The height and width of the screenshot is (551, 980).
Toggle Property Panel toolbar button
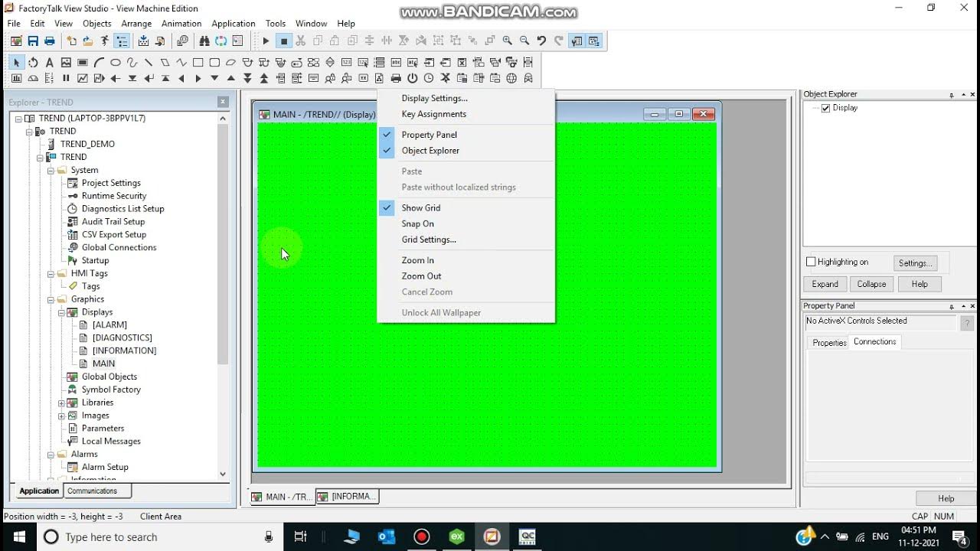577,41
